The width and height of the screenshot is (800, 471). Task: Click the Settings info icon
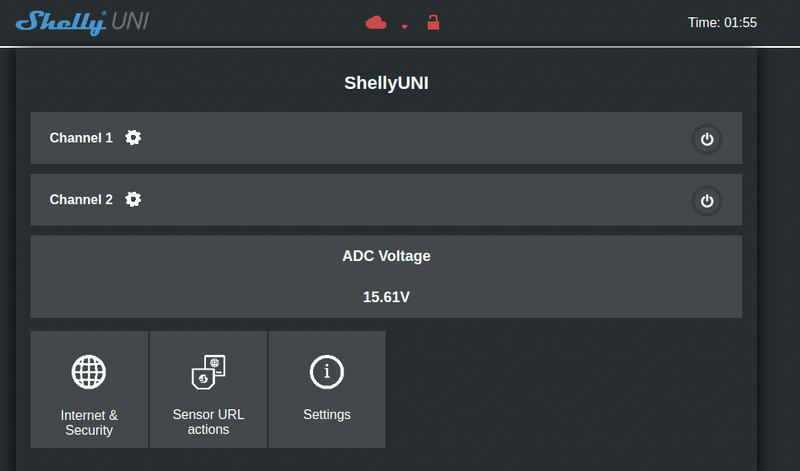point(327,371)
